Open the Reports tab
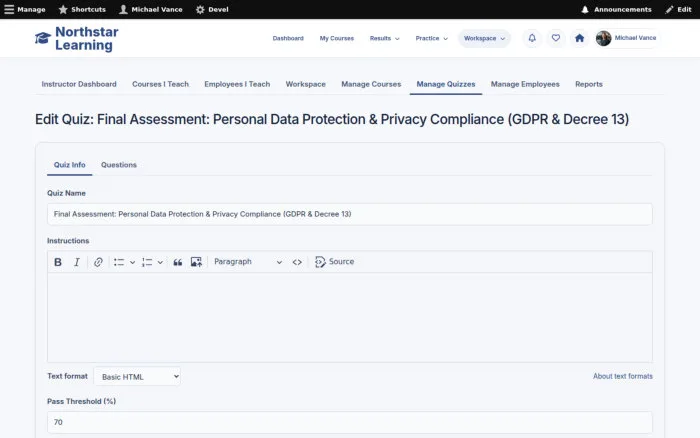 click(588, 84)
